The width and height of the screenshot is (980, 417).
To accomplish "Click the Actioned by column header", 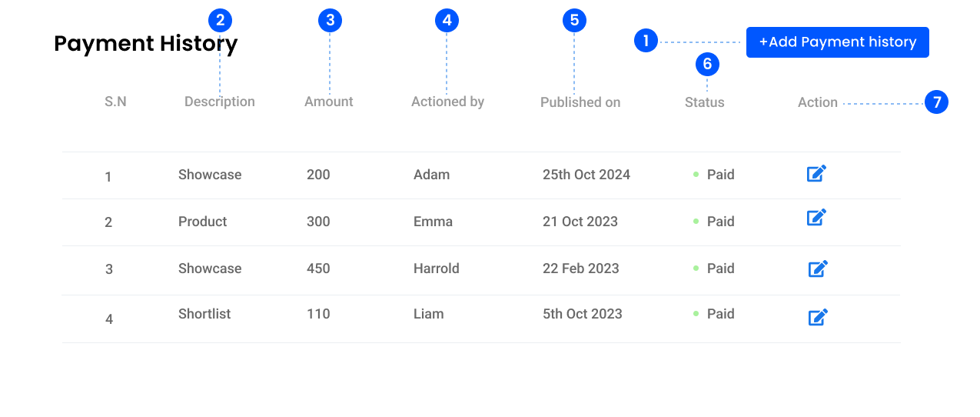I will [447, 102].
